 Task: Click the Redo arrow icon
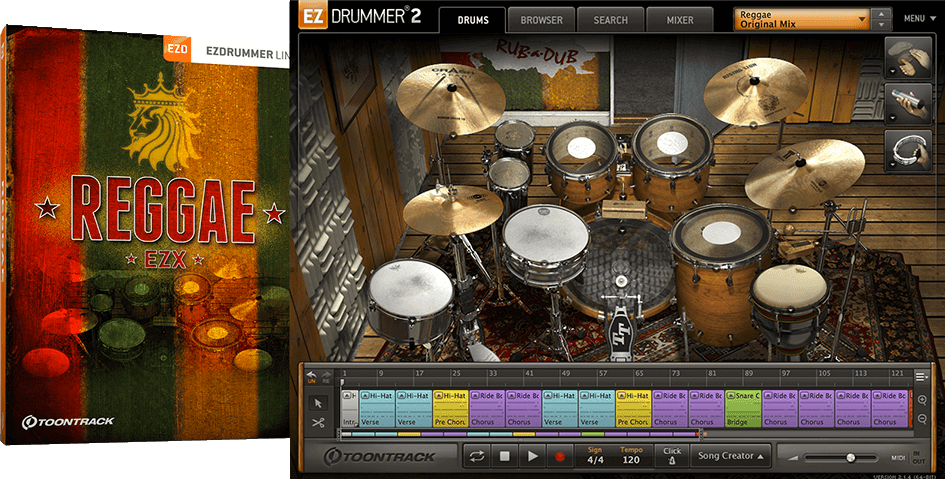point(326,376)
